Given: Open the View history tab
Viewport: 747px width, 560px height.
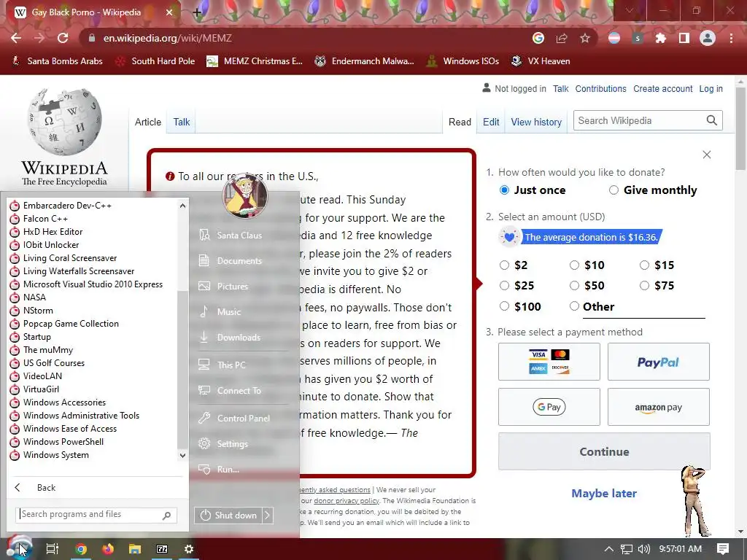Looking at the screenshot, I should [x=536, y=122].
